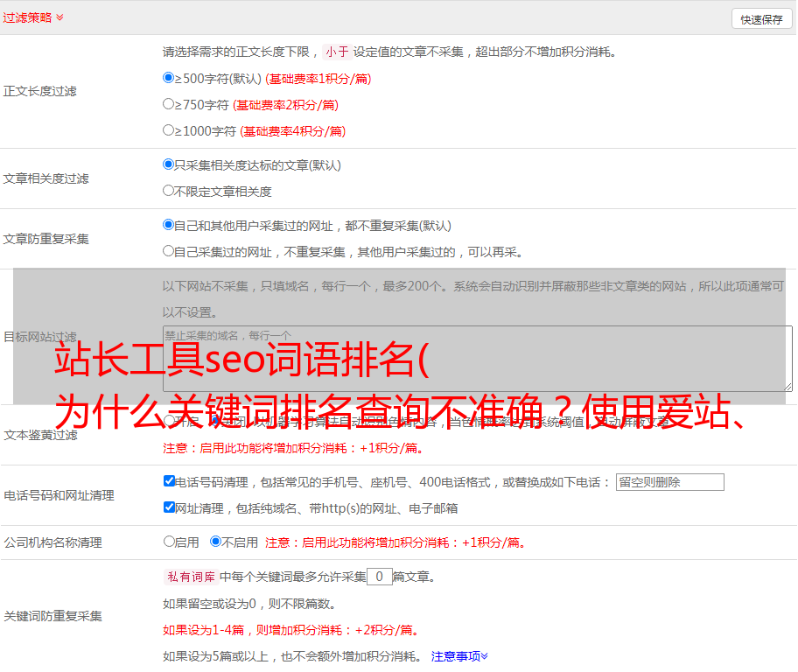Screen dimensions: 798x672
Task: Uncheck the 网址清理 checkbox
Action: [169, 507]
